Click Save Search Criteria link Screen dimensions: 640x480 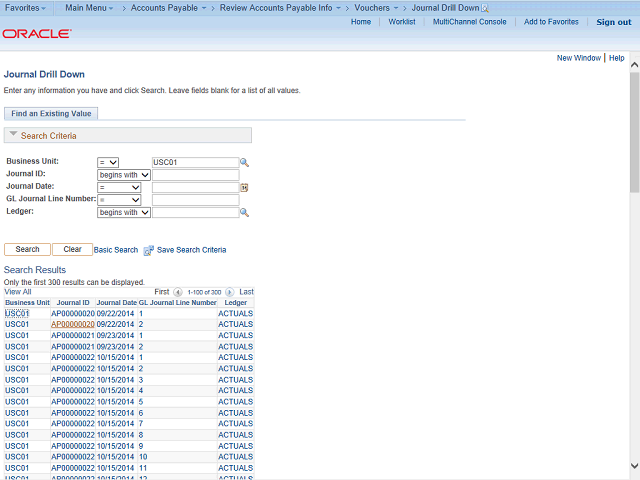coord(191,250)
